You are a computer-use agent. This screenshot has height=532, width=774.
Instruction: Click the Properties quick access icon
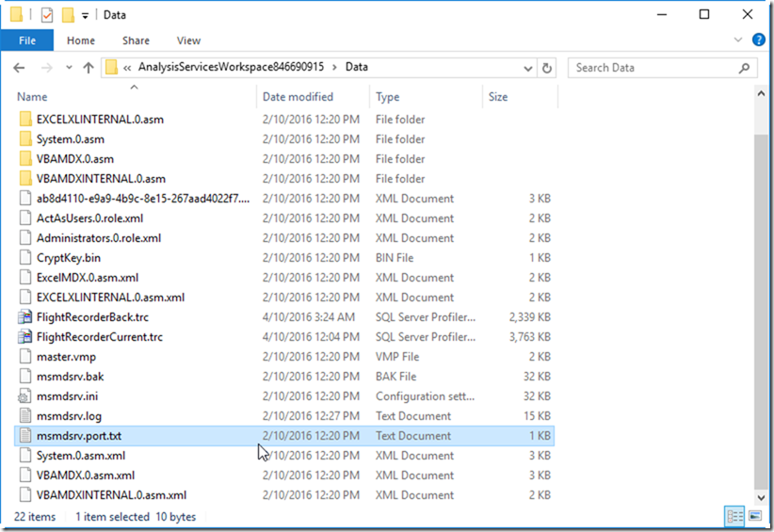pos(47,15)
